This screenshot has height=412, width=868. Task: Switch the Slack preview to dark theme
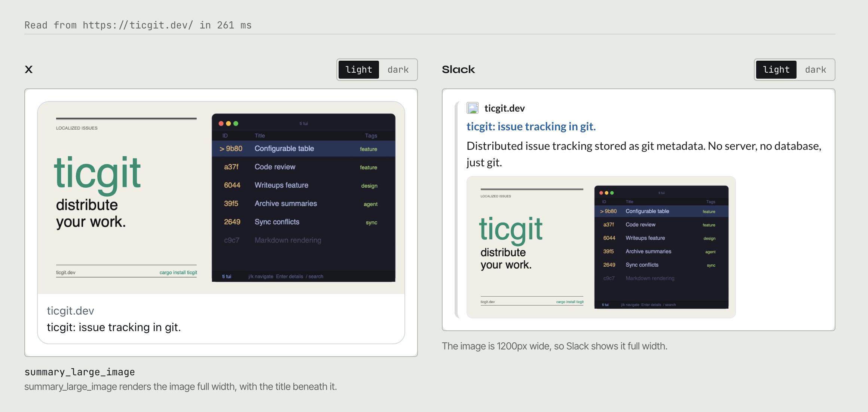coord(815,70)
